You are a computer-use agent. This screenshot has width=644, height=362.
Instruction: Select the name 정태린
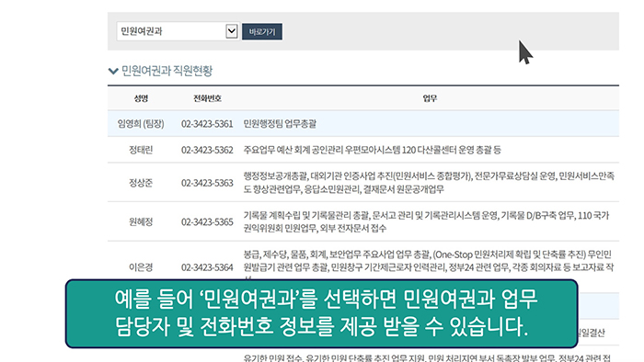pos(141,150)
